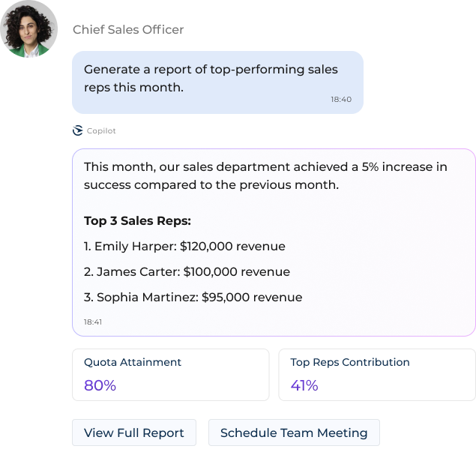Click the 18:40 message timestamp

340,99
